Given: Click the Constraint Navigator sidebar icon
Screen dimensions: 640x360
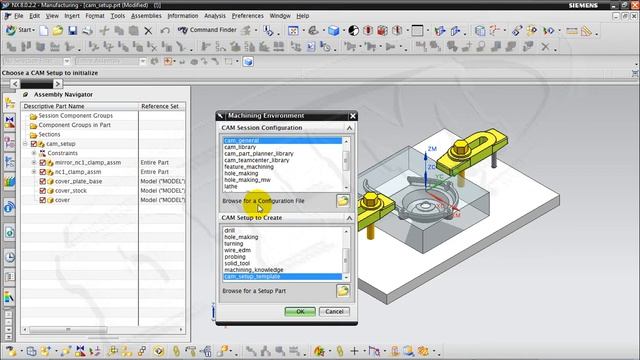Looking at the screenshot, I should [x=9, y=122].
